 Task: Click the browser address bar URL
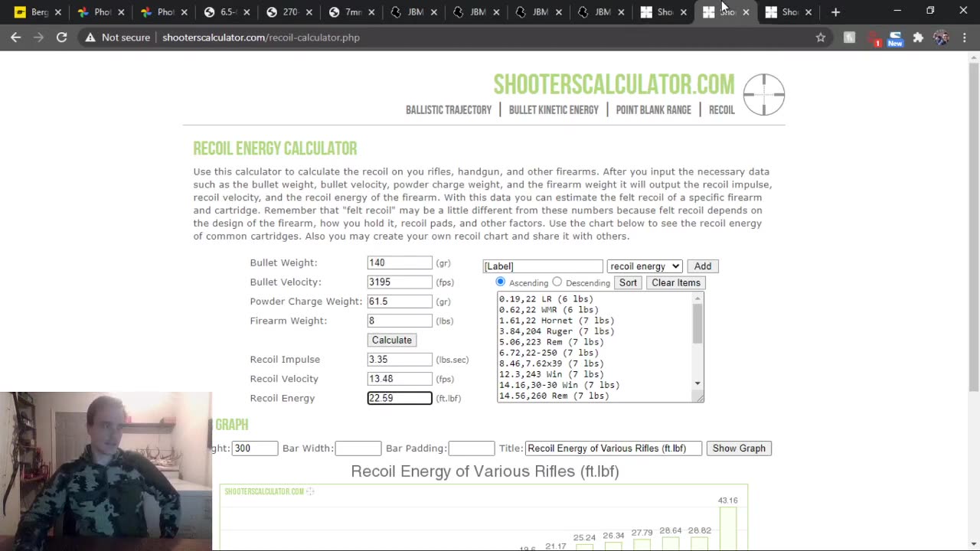(261, 37)
